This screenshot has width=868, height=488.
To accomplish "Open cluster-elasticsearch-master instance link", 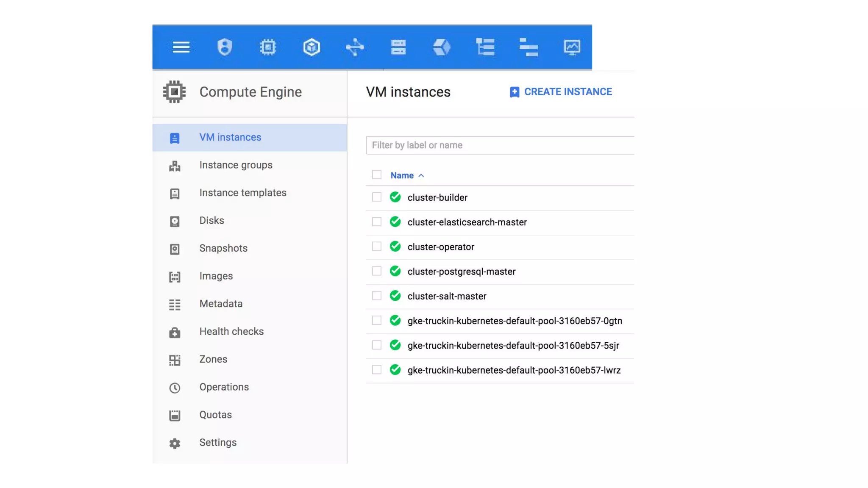I will [x=467, y=222].
